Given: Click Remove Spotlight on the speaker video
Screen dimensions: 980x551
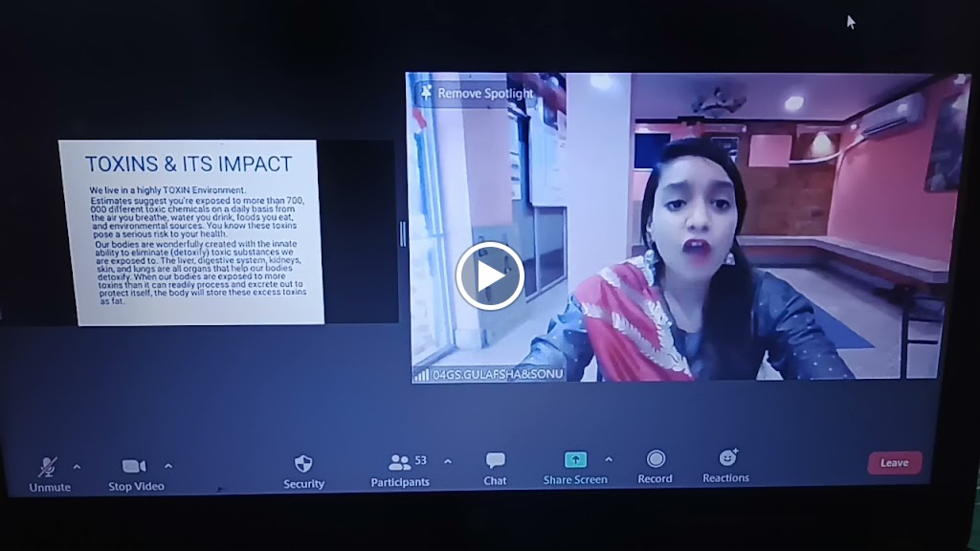Looking at the screenshot, I should pos(485,94).
